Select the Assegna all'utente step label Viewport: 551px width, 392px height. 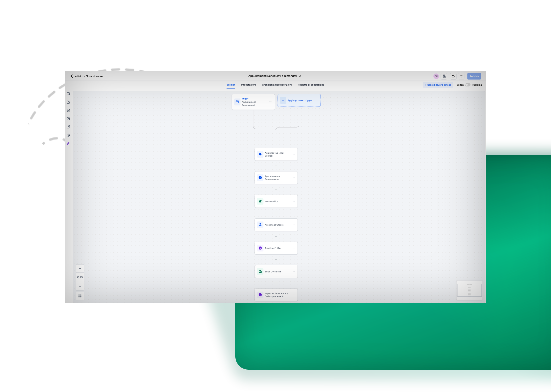(274, 225)
